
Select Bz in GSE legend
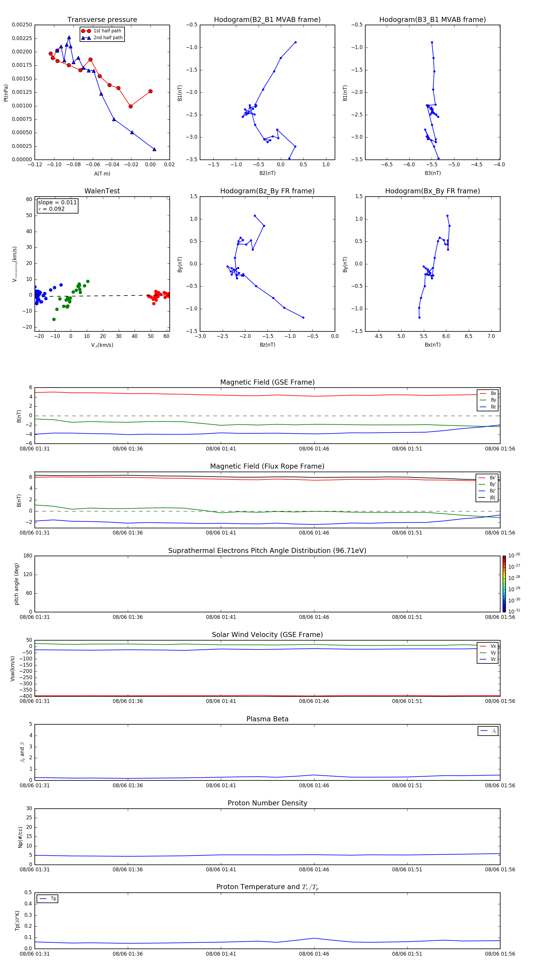[x=488, y=407]
